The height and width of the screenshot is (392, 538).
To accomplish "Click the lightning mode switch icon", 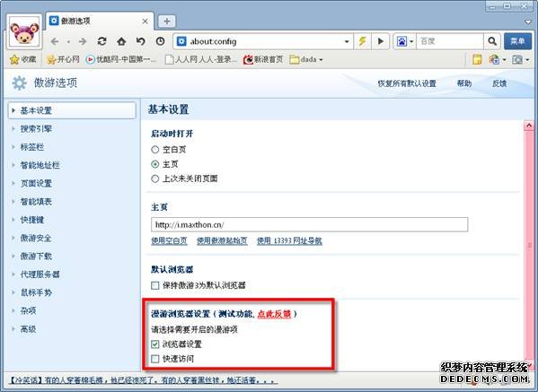I will pyautogui.click(x=362, y=41).
